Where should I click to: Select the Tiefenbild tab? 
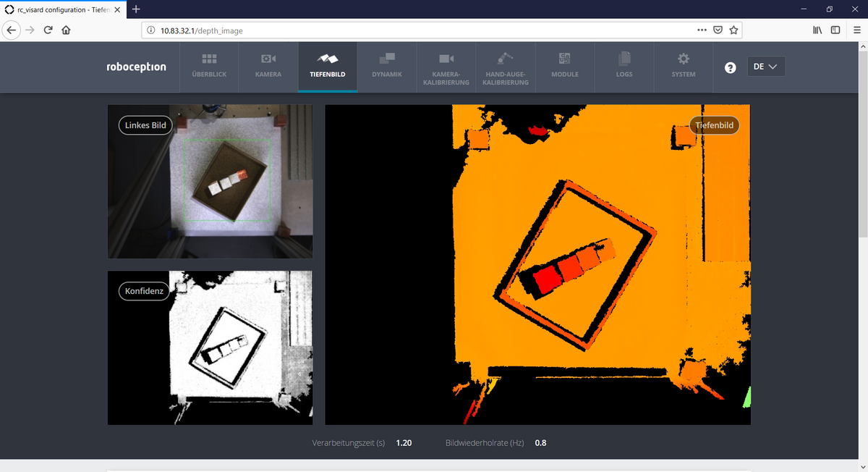tap(328, 66)
